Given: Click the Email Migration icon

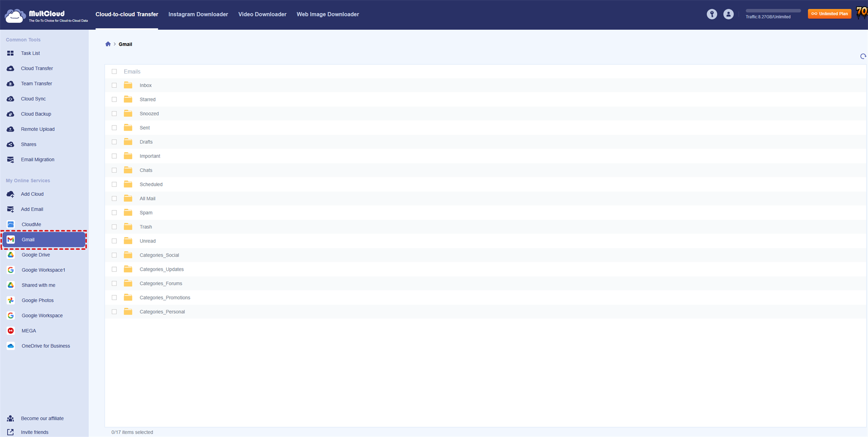Looking at the screenshot, I should [x=10, y=159].
